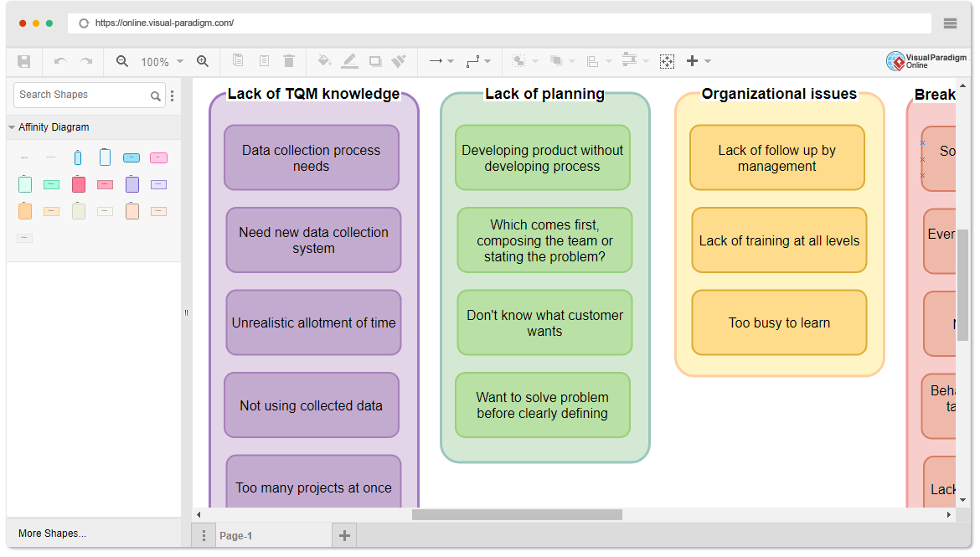Open the zoom level dropdown
Image resolution: width=980 pixels, height=557 pixels.
[178, 60]
